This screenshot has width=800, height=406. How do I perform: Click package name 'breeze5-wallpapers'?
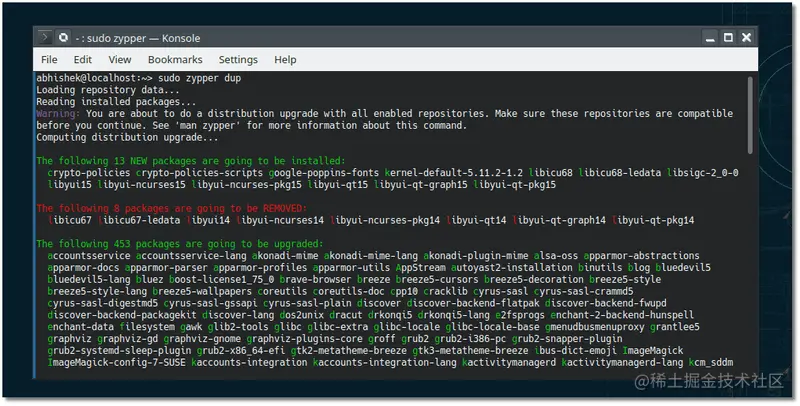coord(202,291)
